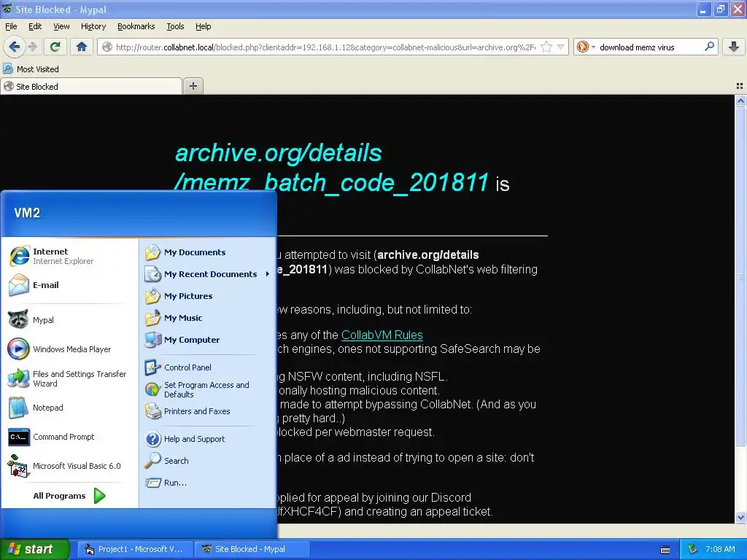Switch to Project1 Microsoft Visual Basic taskbar button
The height and width of the screenshot is (560, 747).
tap(135, 549)
